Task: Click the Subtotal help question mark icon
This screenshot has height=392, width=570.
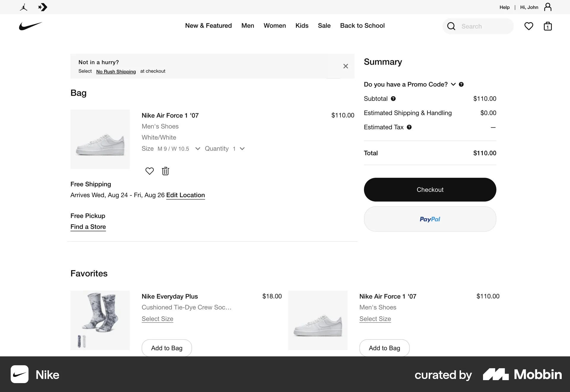Action: [393, 99]
